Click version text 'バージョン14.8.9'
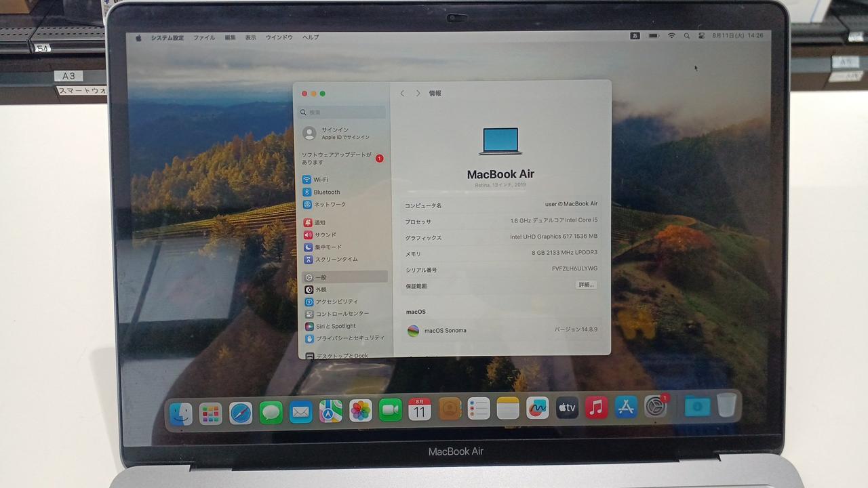This screenshot has width=868, height=488. click(576, 329)
